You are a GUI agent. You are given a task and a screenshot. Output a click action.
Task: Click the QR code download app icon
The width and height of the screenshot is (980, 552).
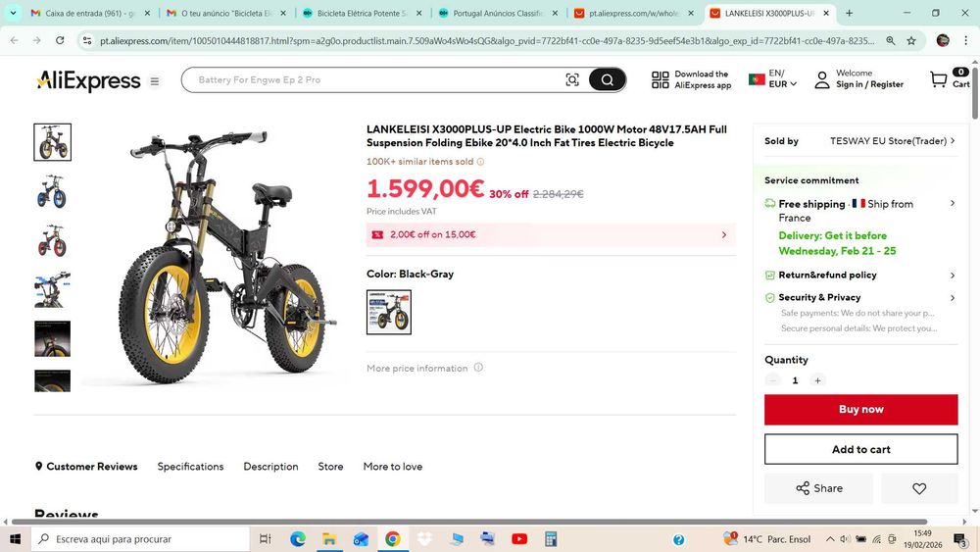[660, 79]
